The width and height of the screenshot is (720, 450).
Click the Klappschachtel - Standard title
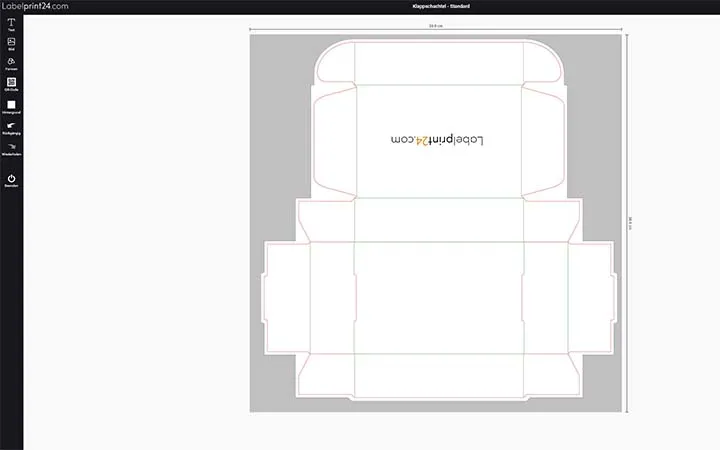click(439, 7)
